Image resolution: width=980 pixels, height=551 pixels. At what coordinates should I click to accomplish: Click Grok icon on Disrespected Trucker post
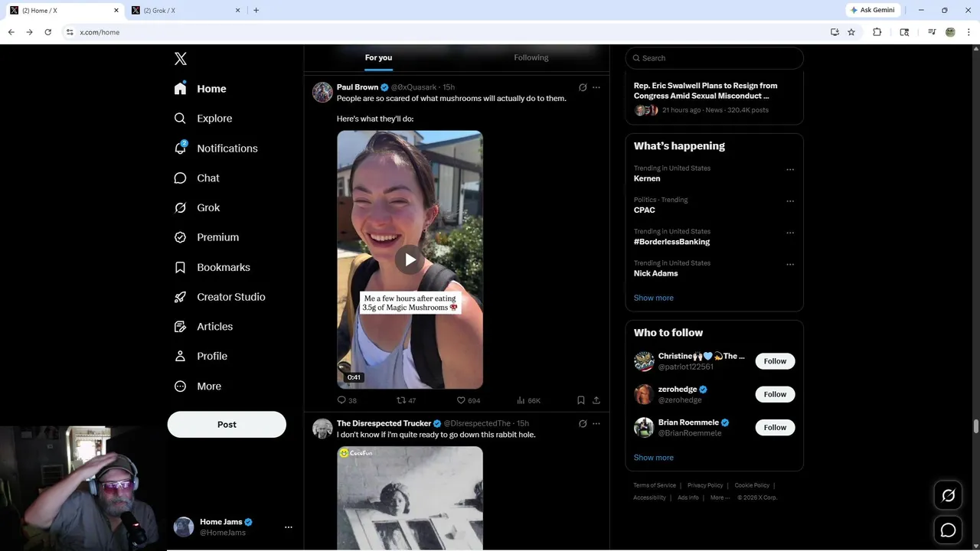coord(583,423)
